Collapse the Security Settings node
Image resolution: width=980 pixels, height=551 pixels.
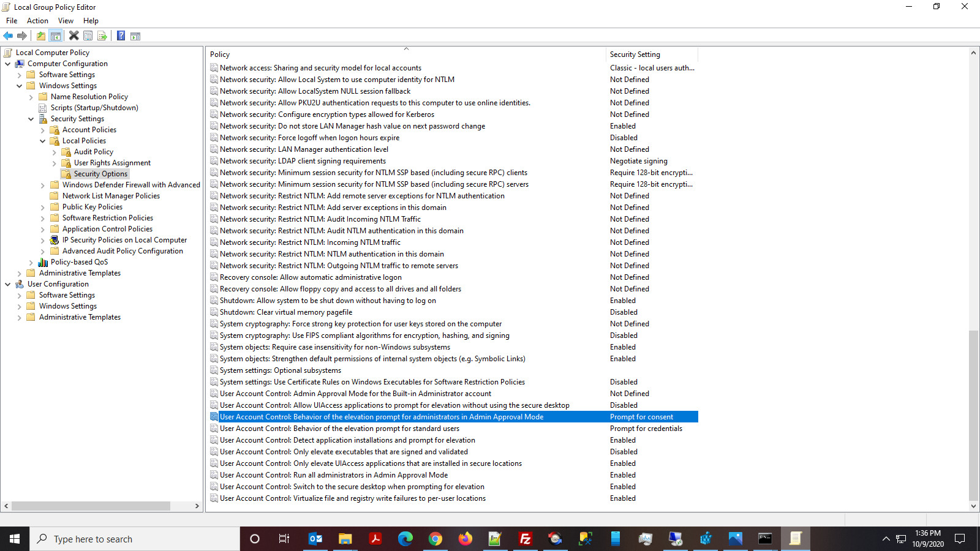pyautogui.click(x=31, y=118)
